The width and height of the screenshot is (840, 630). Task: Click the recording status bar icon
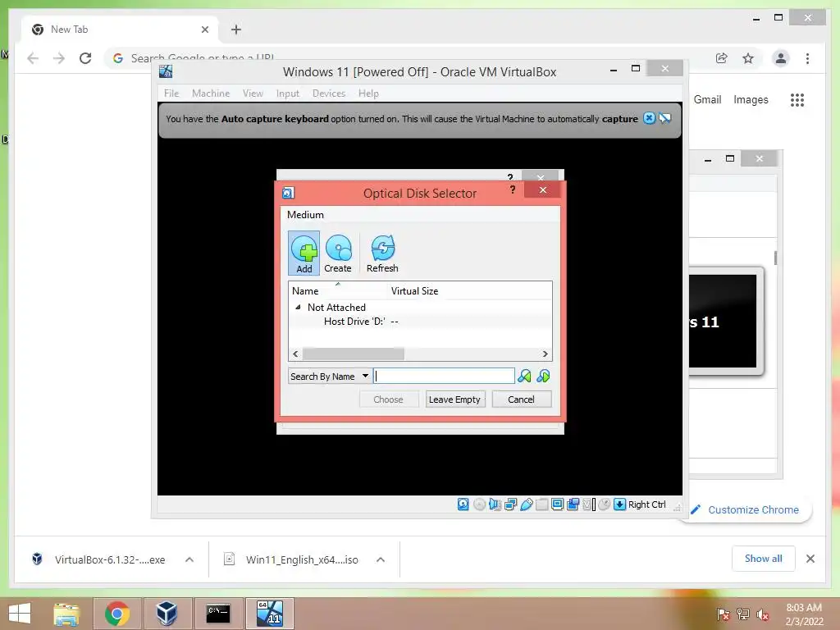click(573, 504)
